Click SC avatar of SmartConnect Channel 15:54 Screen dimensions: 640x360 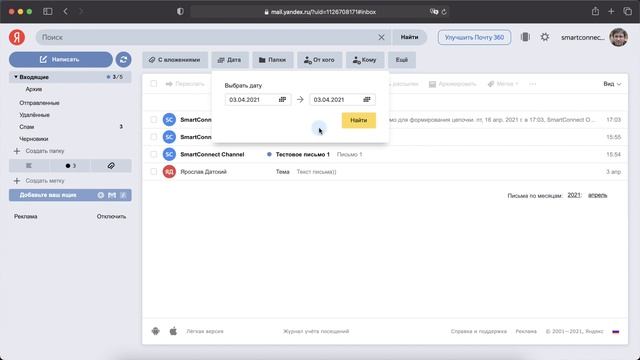169,154
